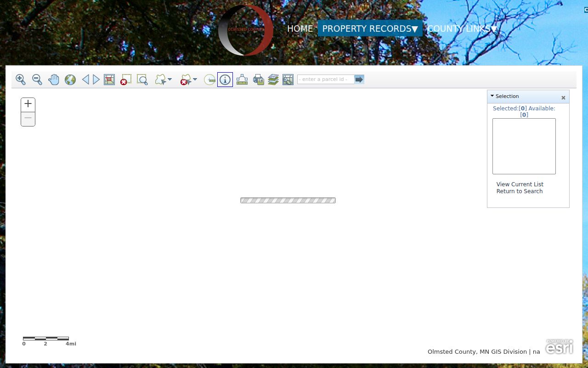Activate the select features polygon tool
This screenshot has height=368, width=588.
pyautogui.click(x=160, y=80)
